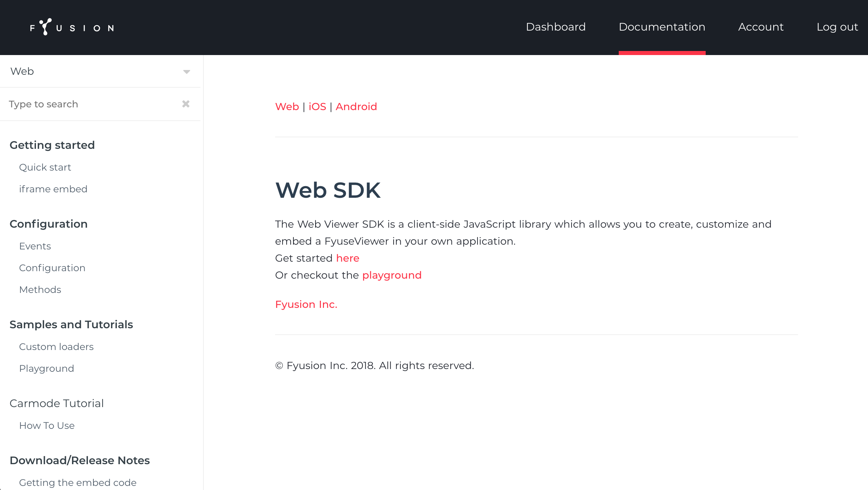The image size is (868, 490).
Task: Open Quick start in sidebar
Action: coord(45,168)
